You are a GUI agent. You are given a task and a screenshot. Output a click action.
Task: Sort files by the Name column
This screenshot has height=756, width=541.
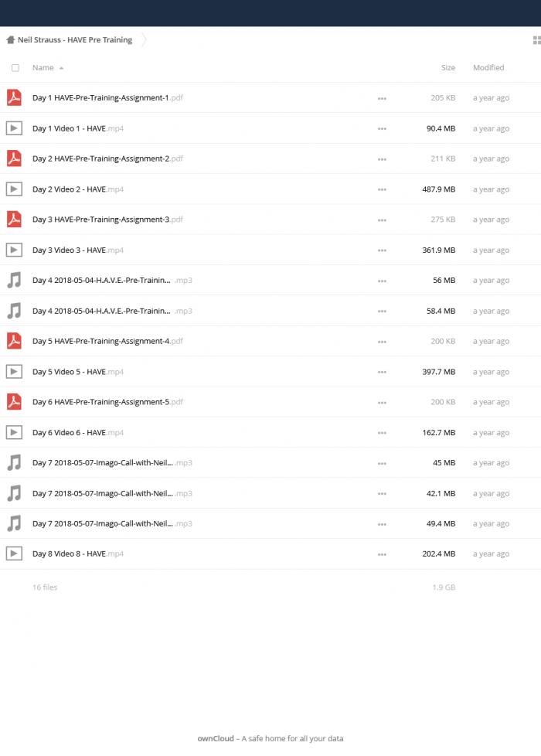(x=43, y=68)
